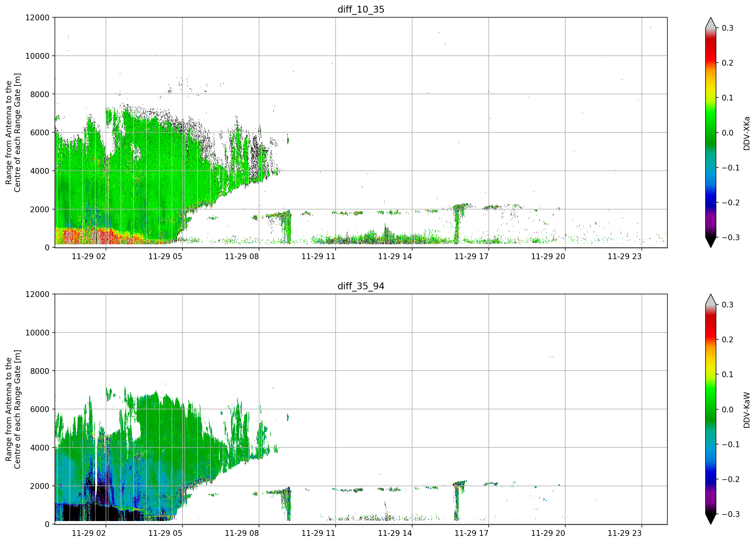This screenshot has height=543, width=756.
Task: Click the top colorbar lower black arrow
Action: click(x=711, y=242)
